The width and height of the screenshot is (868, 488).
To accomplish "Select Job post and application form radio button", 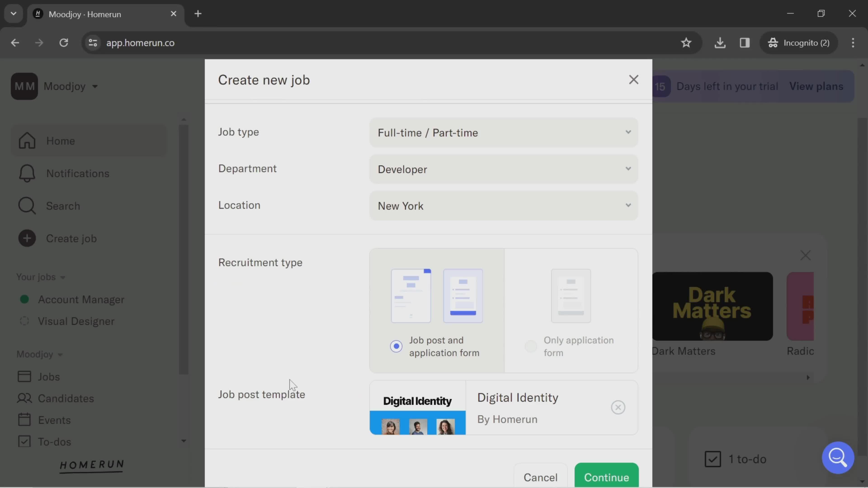I will (395, 346).
